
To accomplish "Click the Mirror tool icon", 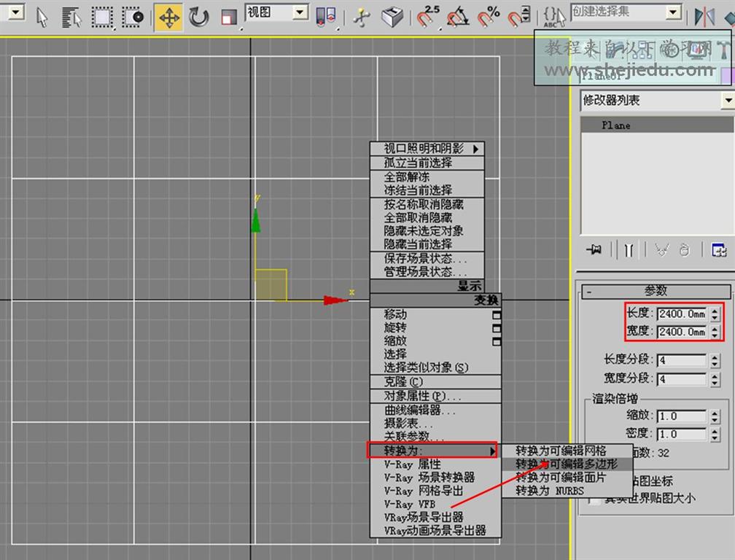I will 704,16.
